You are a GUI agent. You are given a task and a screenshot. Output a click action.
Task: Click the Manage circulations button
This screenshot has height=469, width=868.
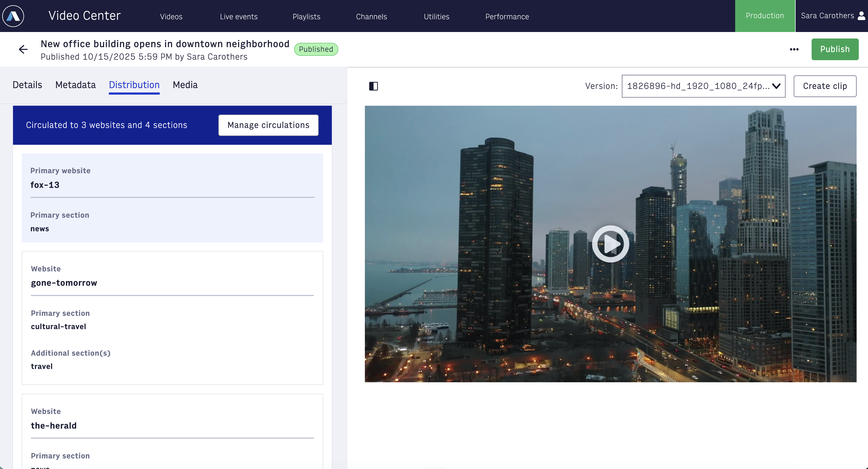click(x=268, y=125)
